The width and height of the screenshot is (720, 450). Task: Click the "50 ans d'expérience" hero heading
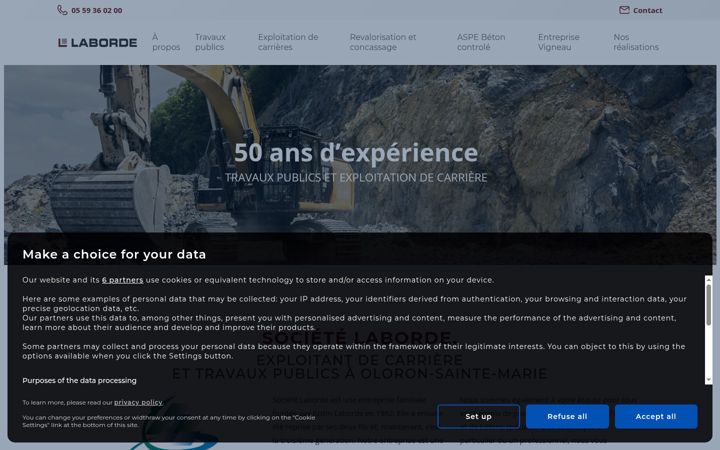pyautogui.click(x=356, y=152)
